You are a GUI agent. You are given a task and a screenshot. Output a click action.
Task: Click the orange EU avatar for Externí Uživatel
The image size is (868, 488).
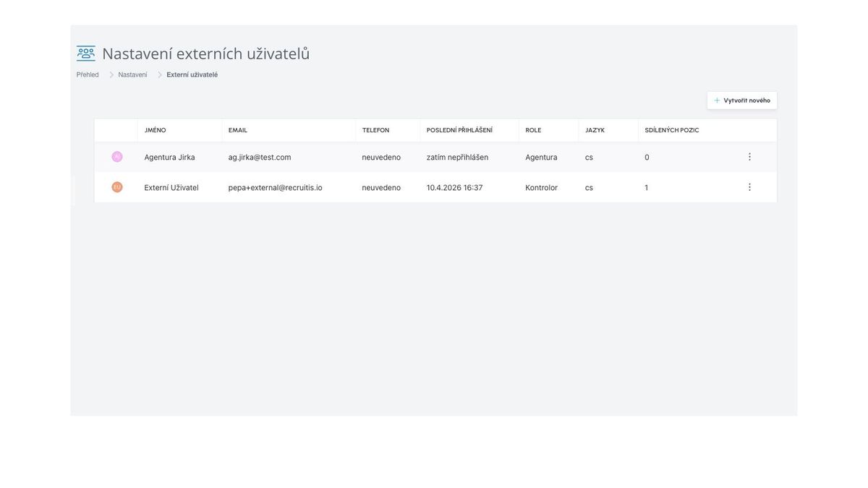pyautogui.click(x=117, y=187)
